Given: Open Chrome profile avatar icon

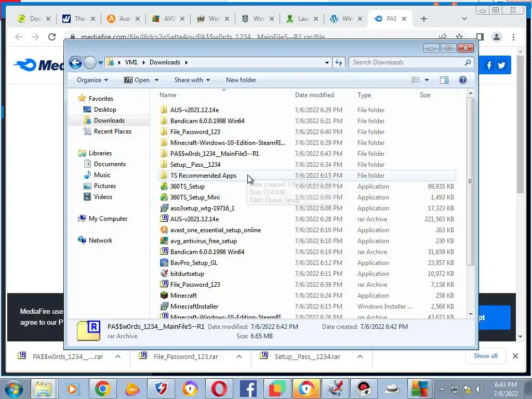Looking at the screenshot, I should click(496, 37).
